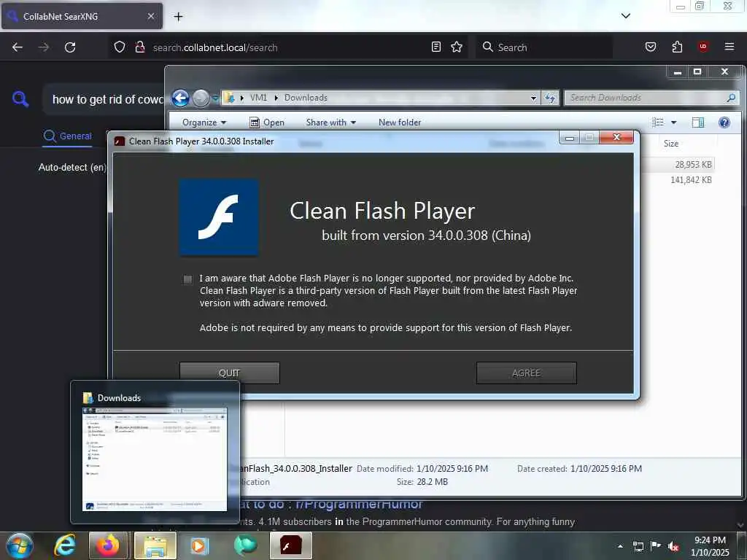Click the uBlock Origin toolbar icon
Viewport: 747px width, 560px height.
pos(703,47)
